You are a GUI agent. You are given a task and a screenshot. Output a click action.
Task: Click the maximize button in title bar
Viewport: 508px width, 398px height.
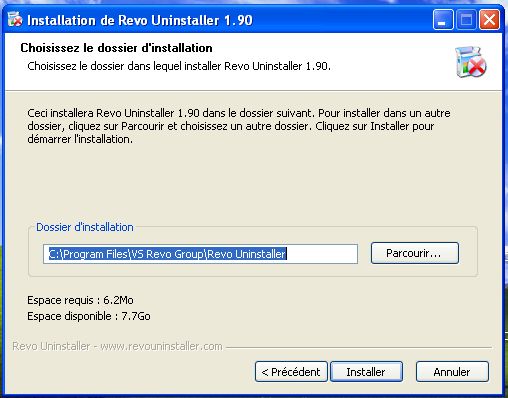click(466, 20)
